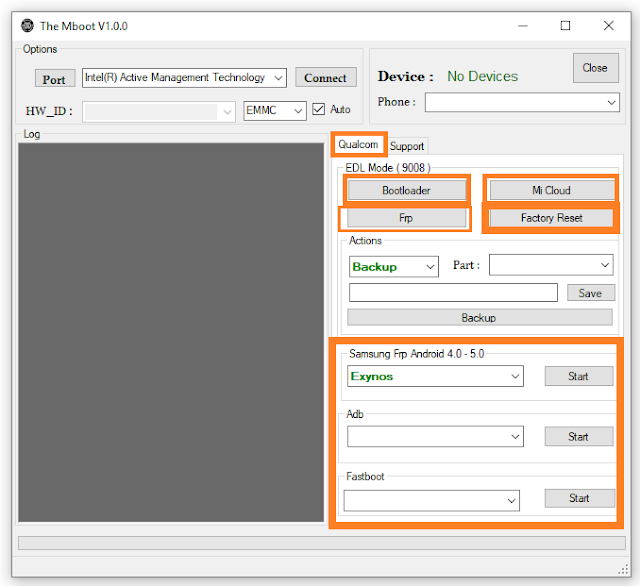Open the Backup action dropdown

coord(394,266)
